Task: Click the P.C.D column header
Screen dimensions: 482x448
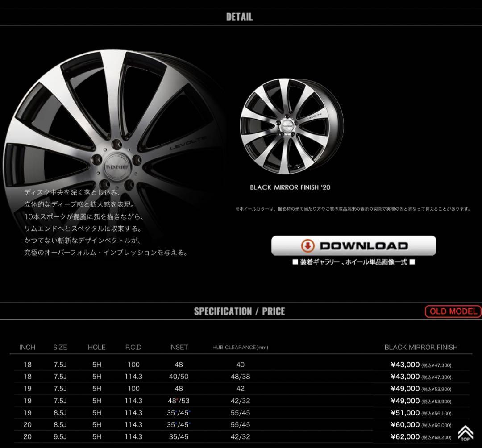Action: pyautogui.click(x=133, y=347)
